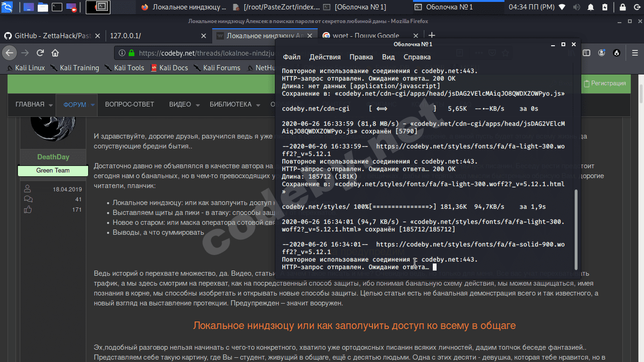
Task: Open the Kali Linux applications menu
Action: pos(8,7)
